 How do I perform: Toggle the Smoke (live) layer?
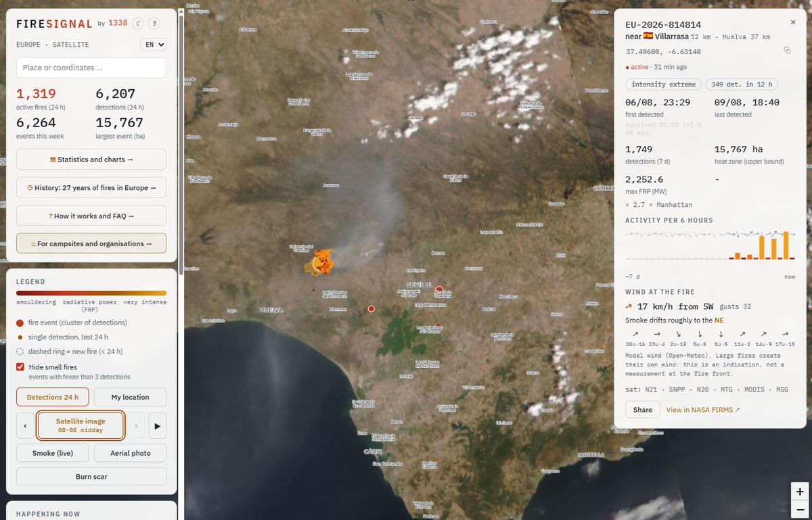53,453
